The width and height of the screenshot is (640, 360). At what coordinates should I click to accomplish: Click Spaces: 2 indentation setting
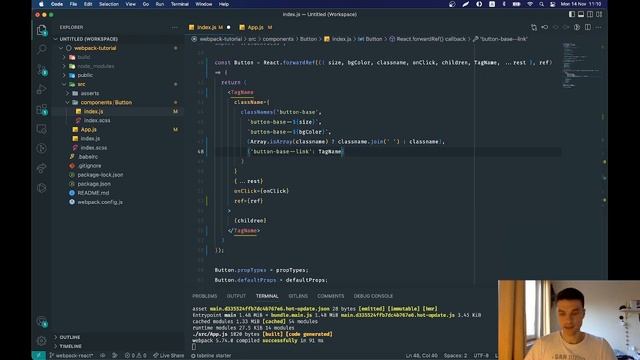(x=456, y=356)
